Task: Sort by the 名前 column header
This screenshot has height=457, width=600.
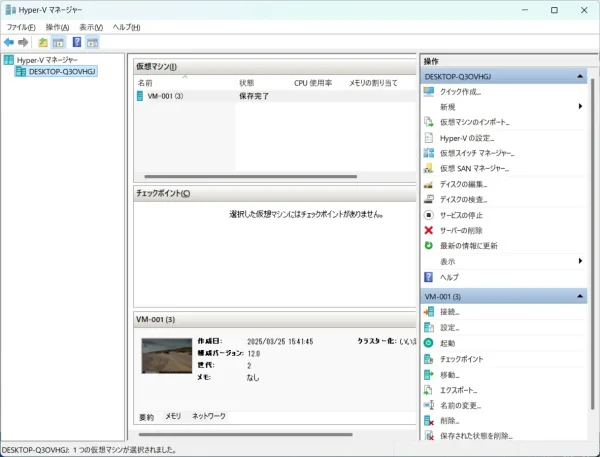Action: point(145,83)
